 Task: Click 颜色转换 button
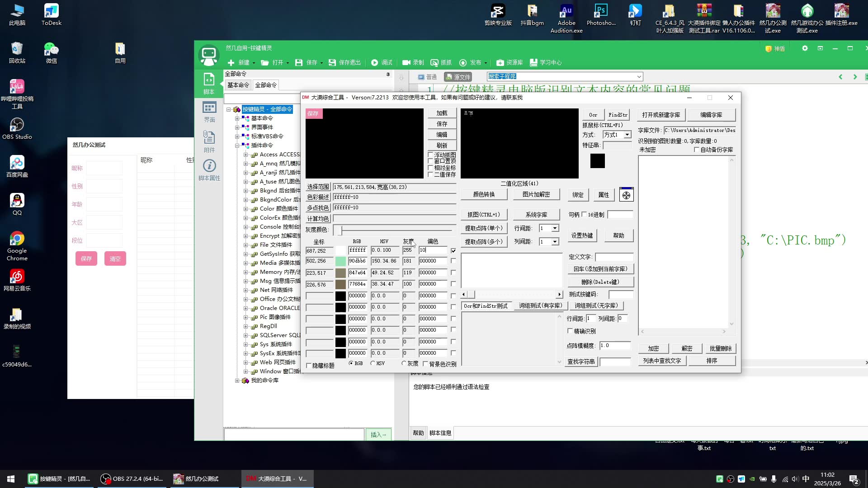[484, 194]
